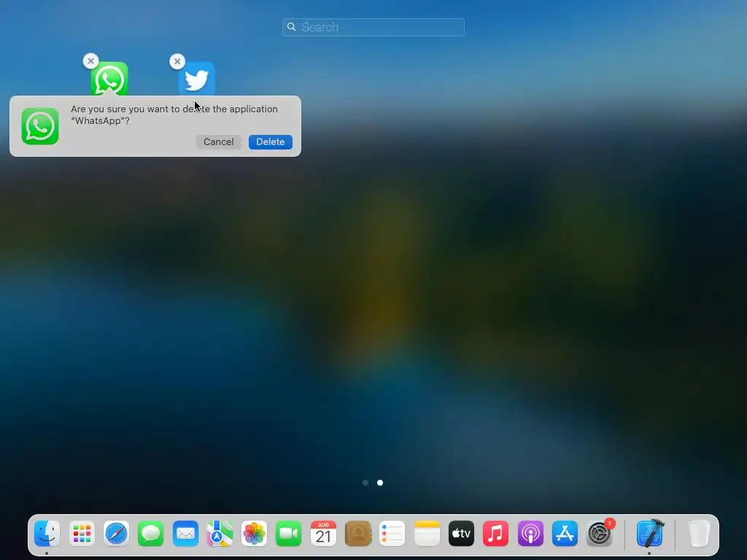Open Notes from the Dock
Image resolution: width=747 pixels, height=560 pixels.
point(427,533)
